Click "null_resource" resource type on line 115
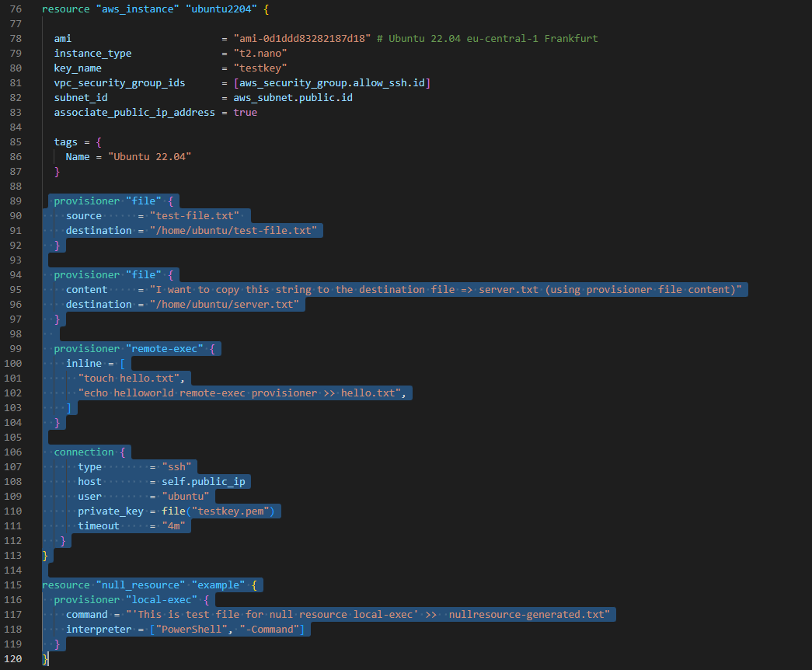This screenshot has width=812, height=670. (x=141, y=585)
